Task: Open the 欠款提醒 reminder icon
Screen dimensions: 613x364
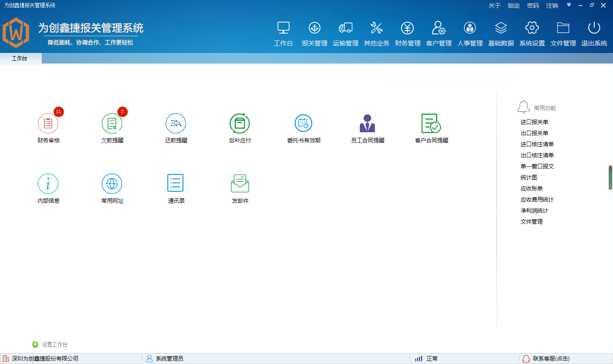Action: pos(112,124)
